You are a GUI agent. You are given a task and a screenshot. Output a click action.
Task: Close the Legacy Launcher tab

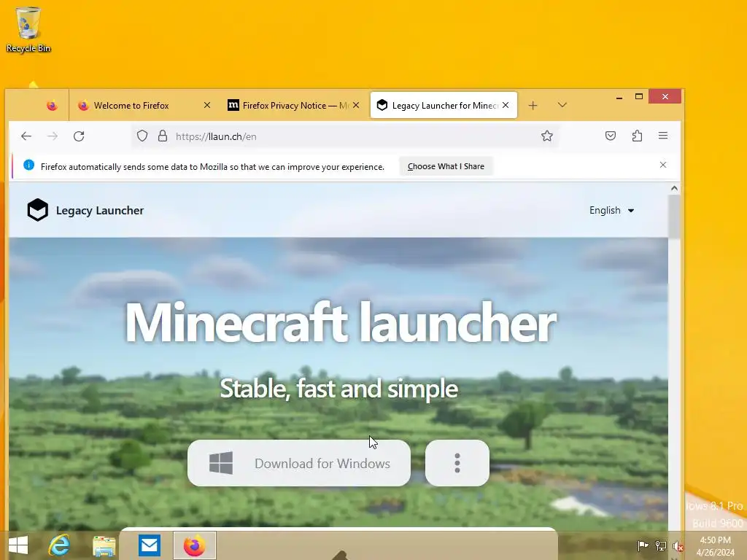[506, 105]
